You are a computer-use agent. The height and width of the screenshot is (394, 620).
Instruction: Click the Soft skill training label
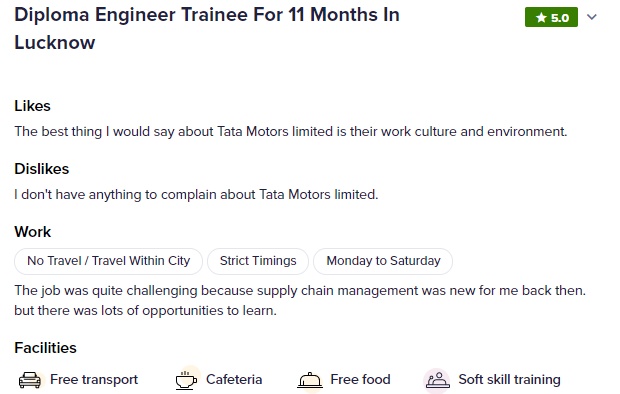tap(509, 379)
